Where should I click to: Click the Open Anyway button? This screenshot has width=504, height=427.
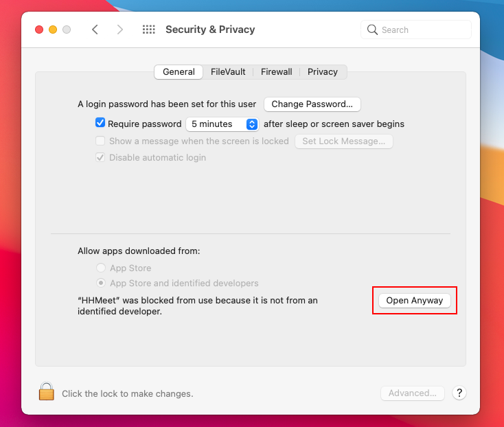pyautogui.click(x=415, y=301)
